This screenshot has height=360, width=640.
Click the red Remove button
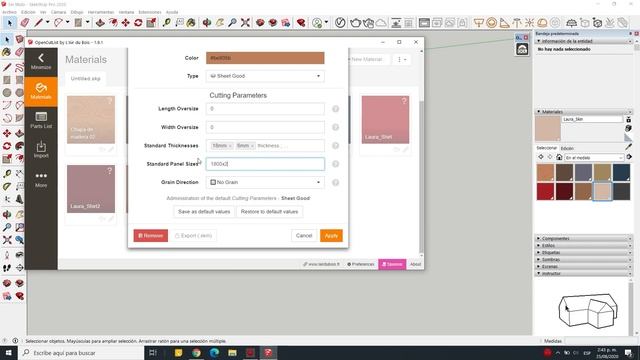[x=151, y=236]
